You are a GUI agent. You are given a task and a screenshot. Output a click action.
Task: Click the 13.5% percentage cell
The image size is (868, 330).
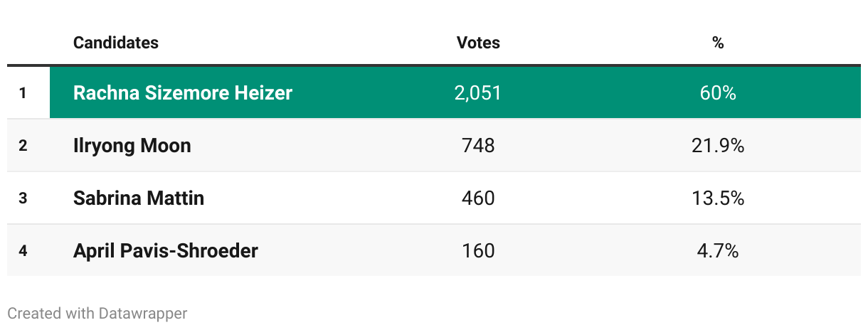tap(718, 198)
